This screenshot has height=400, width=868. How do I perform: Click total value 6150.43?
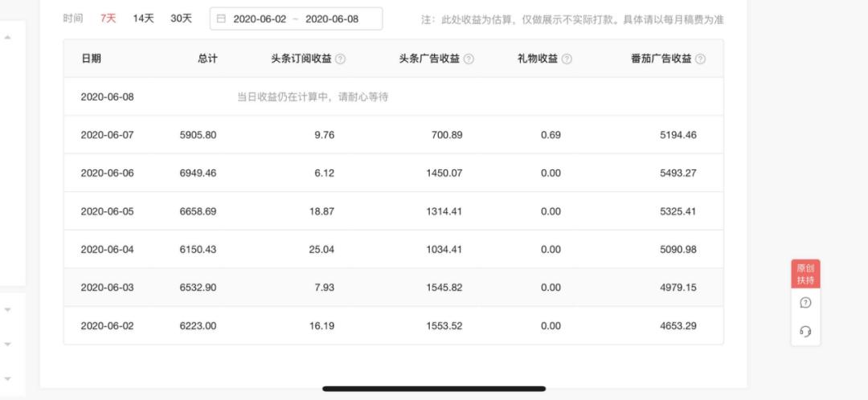[199, 250]
